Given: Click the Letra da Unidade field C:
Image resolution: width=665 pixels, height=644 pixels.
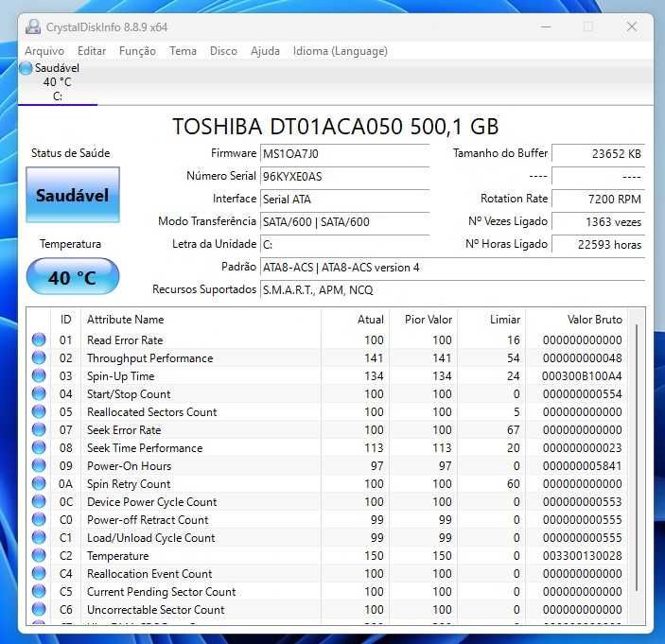Looking at the screenshot, I should pyautogui.click(x=345, y=244).
